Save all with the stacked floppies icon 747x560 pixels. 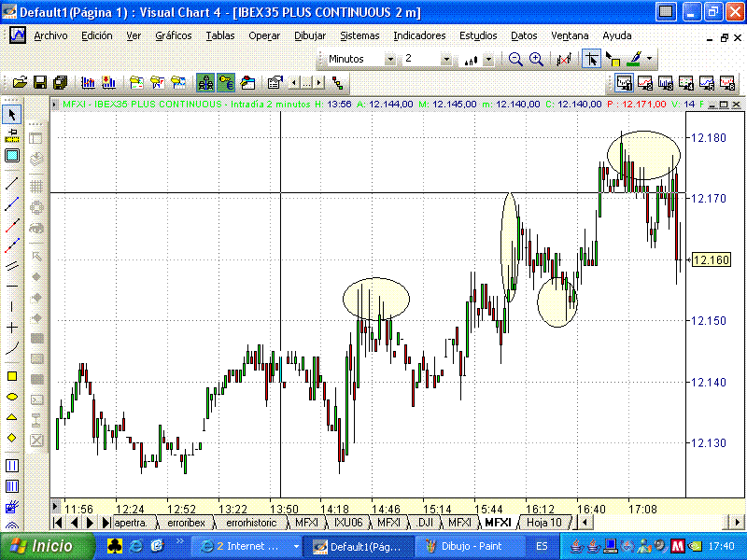point(60,83)
